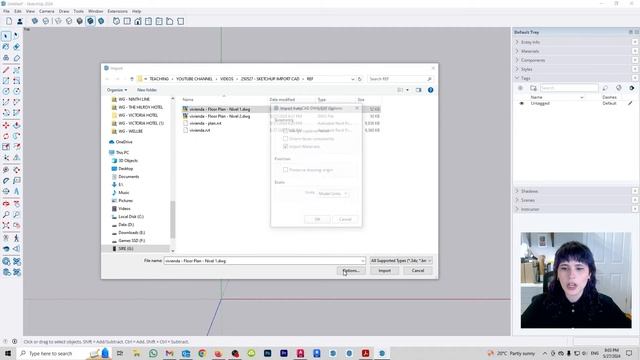Select the Pan hand tool

coord(16,204)
